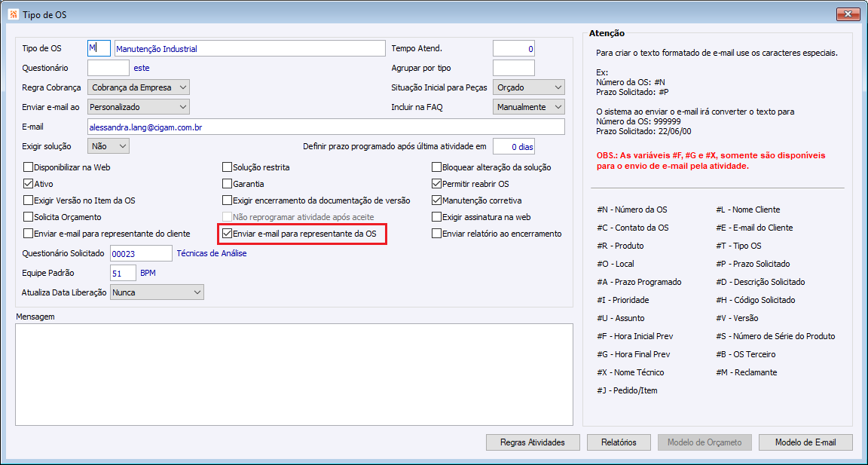868x465 pixels.
Task: Click the prazo programado dias field
Action: coord(514,146)
